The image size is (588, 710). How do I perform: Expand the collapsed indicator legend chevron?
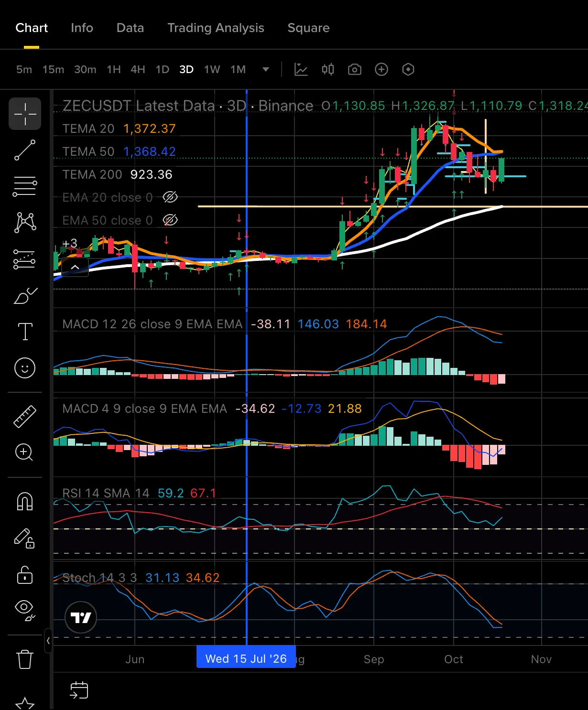75,268
